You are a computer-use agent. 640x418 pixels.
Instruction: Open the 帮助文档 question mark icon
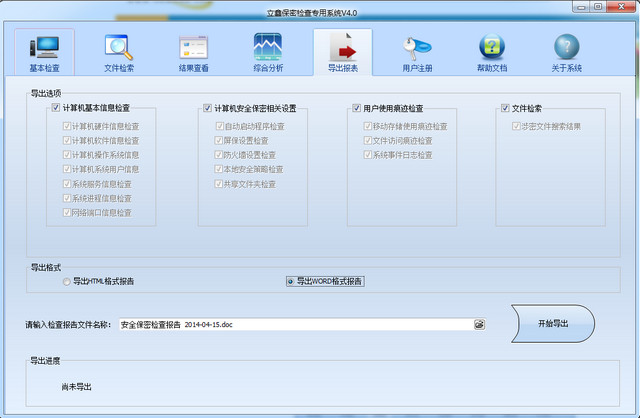tap(491, 48)
